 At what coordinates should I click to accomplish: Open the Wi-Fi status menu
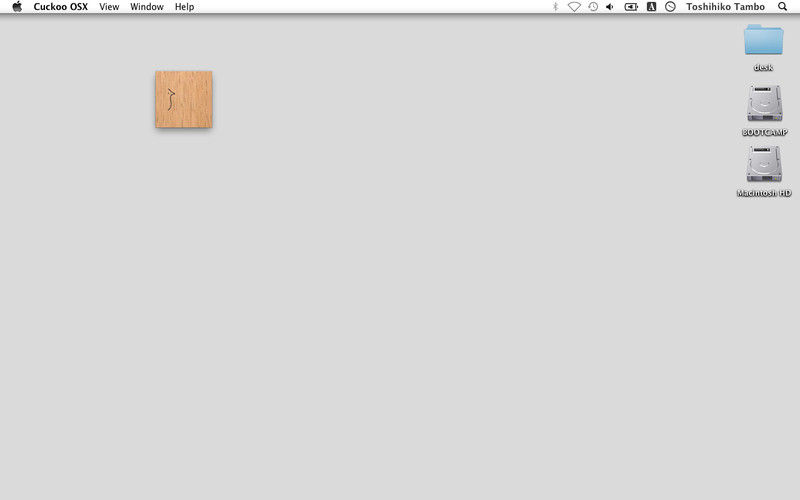click(574, 7)
